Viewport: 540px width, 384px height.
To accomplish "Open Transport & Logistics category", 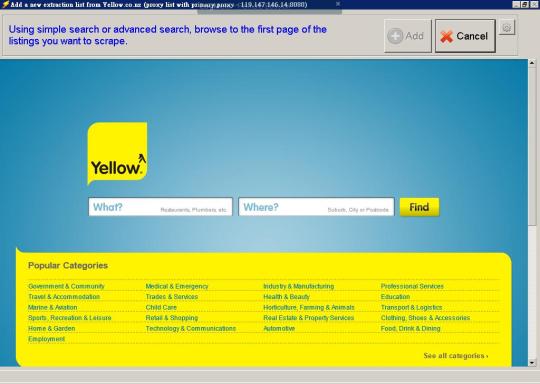I will click(412, 308).
